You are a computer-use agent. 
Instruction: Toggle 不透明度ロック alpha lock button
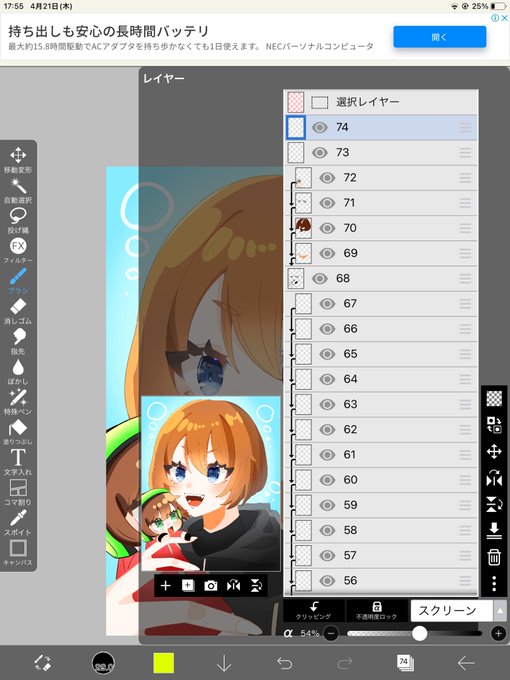coord(376,611)
